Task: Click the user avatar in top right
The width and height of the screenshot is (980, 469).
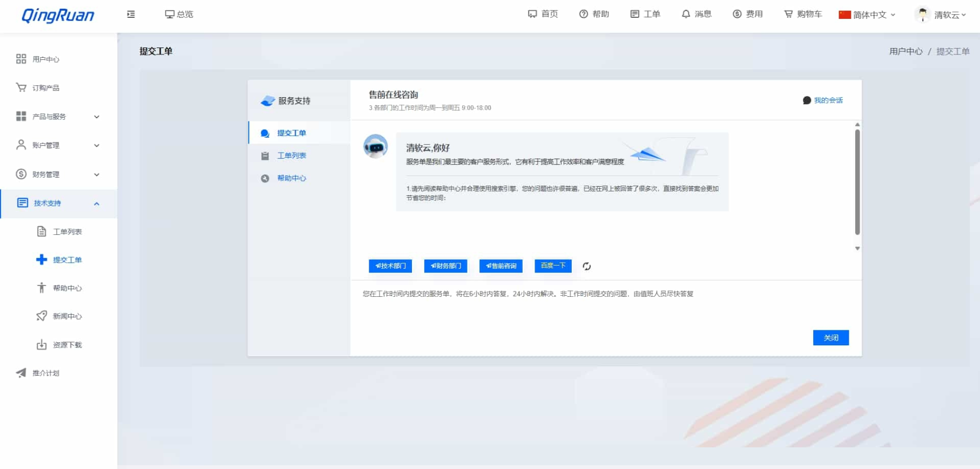Action: click(922, 15)
